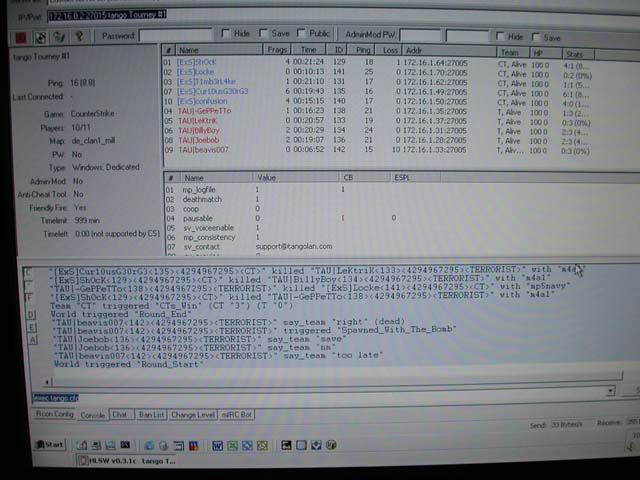Screen dimensions: 640x480
Task: Switch to the Rcon Config tab
Action: 54,414
